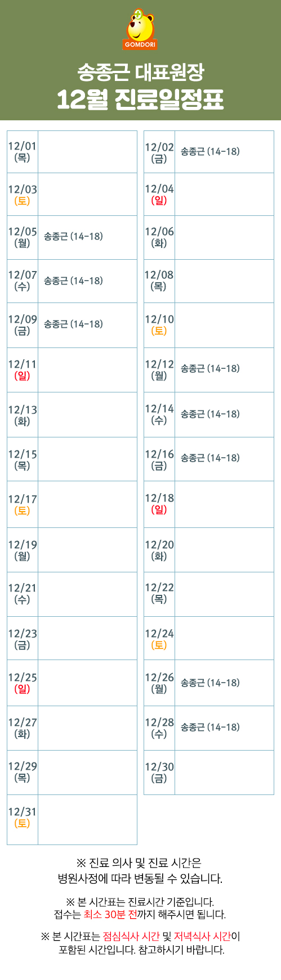Screen dimensions: 281x980
Task: Select the 12/25 Sunday date cell
Action: click(x=23, y=683)
